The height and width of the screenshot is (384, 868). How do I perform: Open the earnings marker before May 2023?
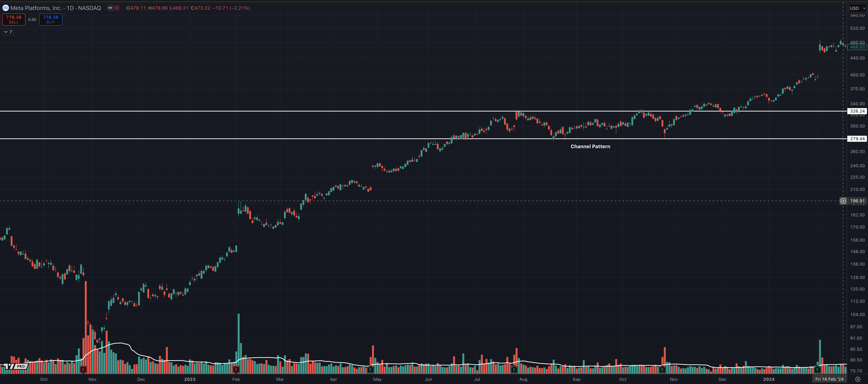[x=370, y=370]
